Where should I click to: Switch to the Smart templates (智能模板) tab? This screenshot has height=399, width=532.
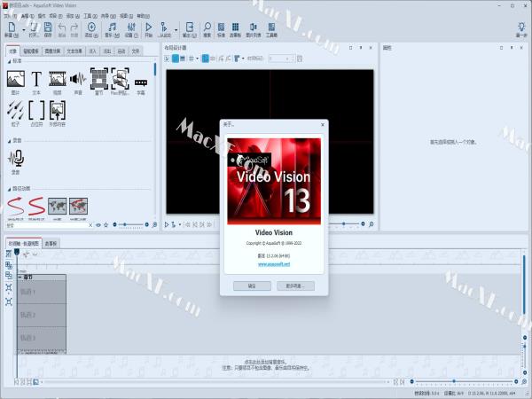pyautogui.click(x=30, y=51)
